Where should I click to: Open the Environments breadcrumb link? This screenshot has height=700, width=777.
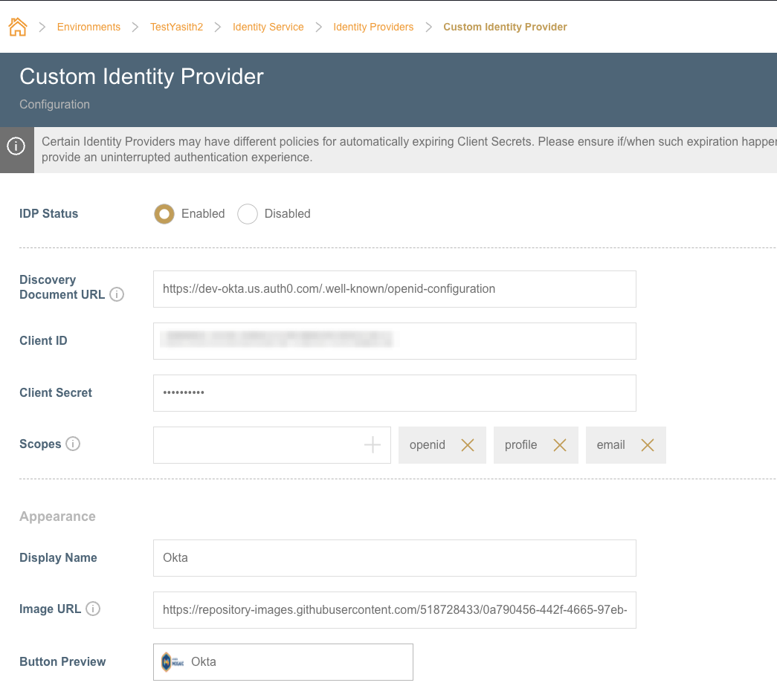(88, 27)
